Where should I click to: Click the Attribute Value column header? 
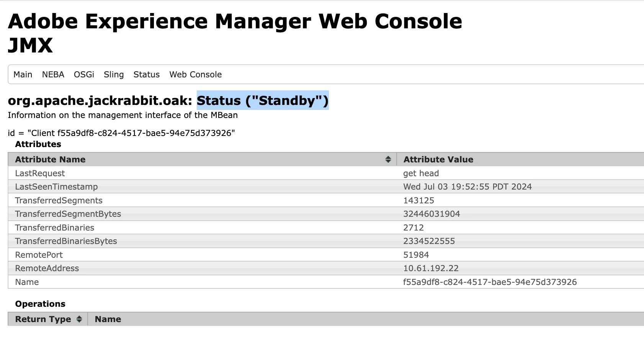[438, 159]
